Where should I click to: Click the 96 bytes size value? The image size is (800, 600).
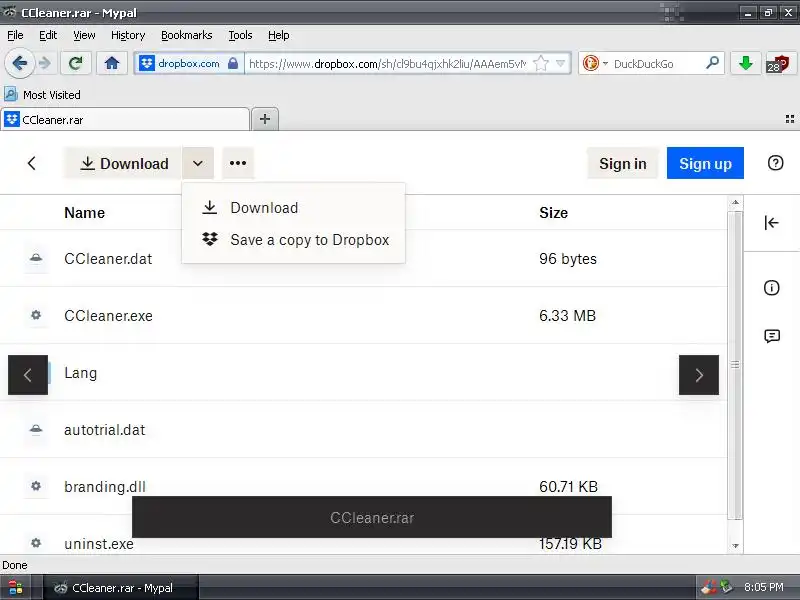pos(568,259)
